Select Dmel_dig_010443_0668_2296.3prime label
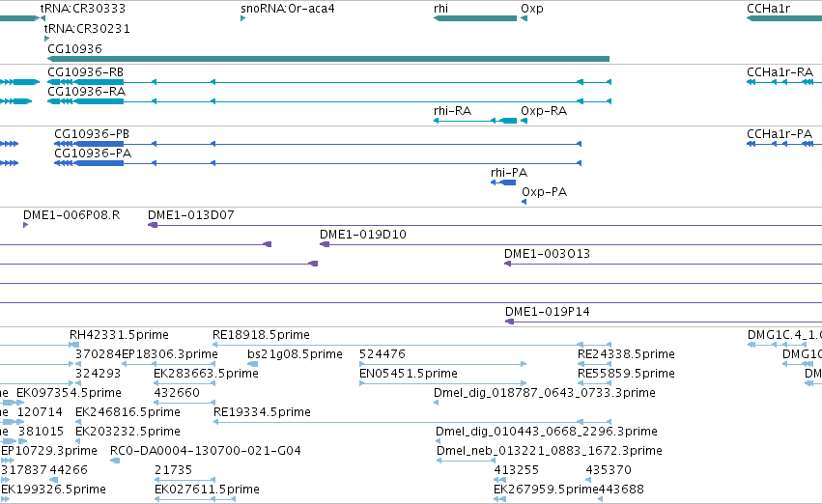This screenshot has width=822, height=504. [547, 432]
